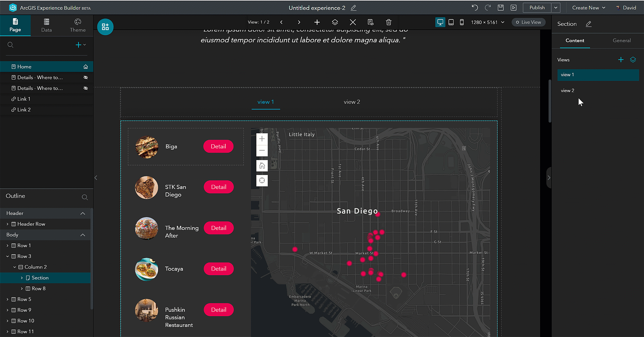The width and height of the screenshot is (644, 337).
Task: Switch to desktop device mode
Action: coord(440,22)
